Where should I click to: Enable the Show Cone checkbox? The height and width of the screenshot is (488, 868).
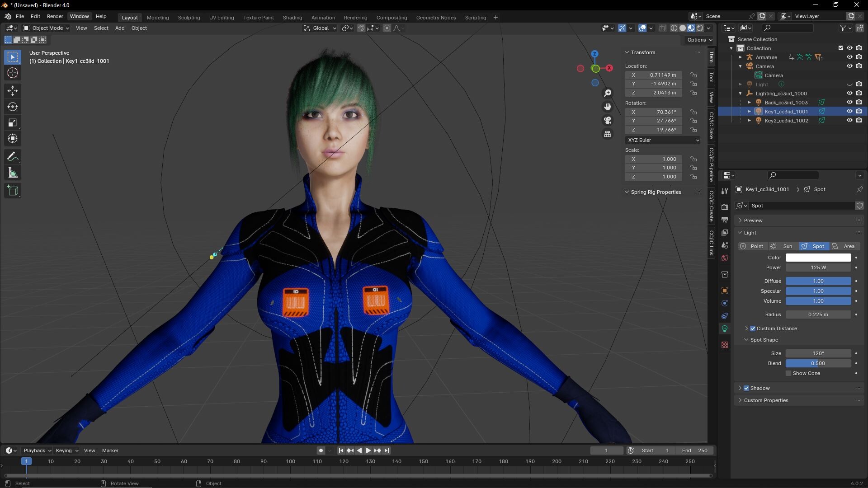click(x=788, y=373)
